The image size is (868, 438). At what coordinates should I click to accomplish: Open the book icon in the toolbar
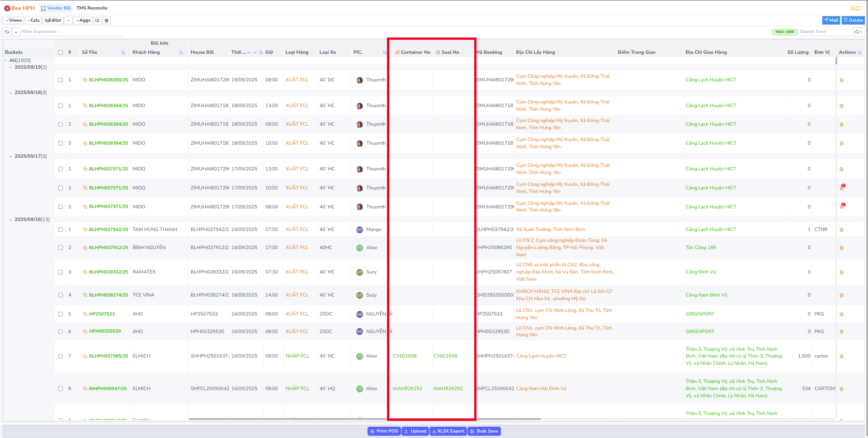tap(97, 20)
